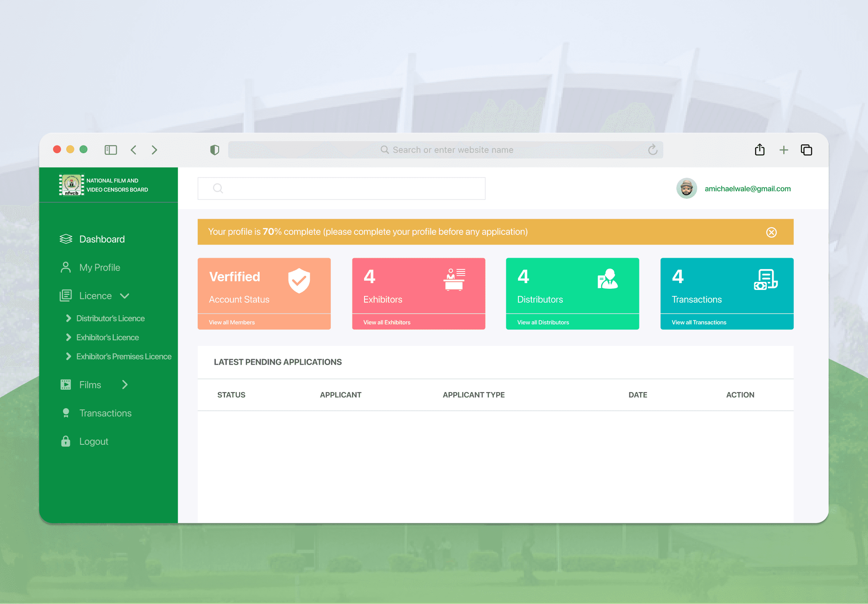This screenshot has height=604, width=868.
Task: Click the Transactions badge icon in sidebar
Action: pyautogui.click(x=66, y=413)
